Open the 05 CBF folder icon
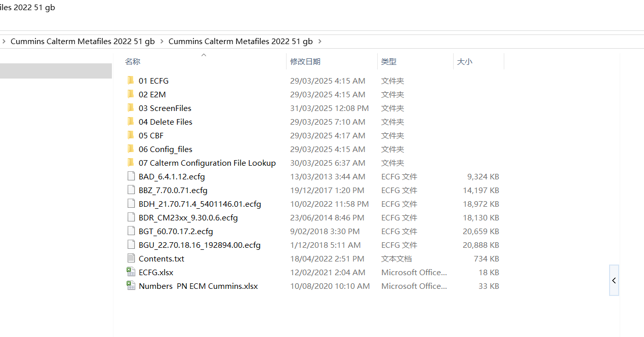 (x=131, y=135)
